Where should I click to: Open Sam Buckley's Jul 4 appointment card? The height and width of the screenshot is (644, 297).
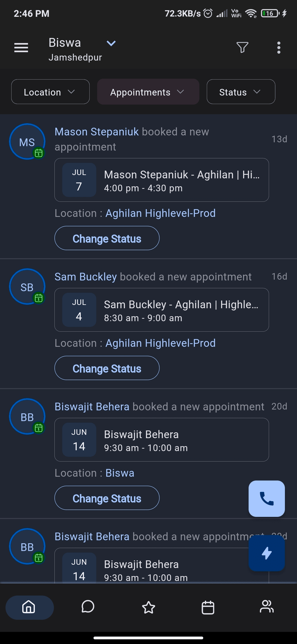162,310
